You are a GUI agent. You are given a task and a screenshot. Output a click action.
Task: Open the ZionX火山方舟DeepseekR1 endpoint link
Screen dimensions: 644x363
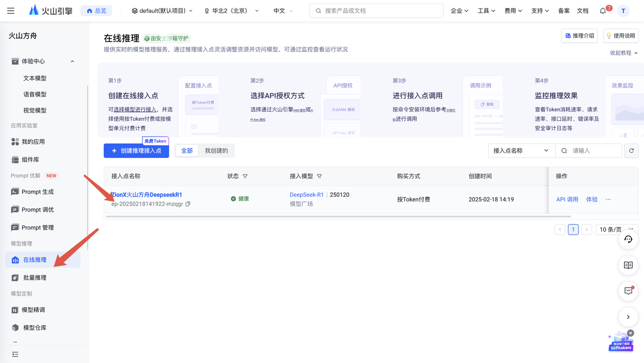point(146,195)
